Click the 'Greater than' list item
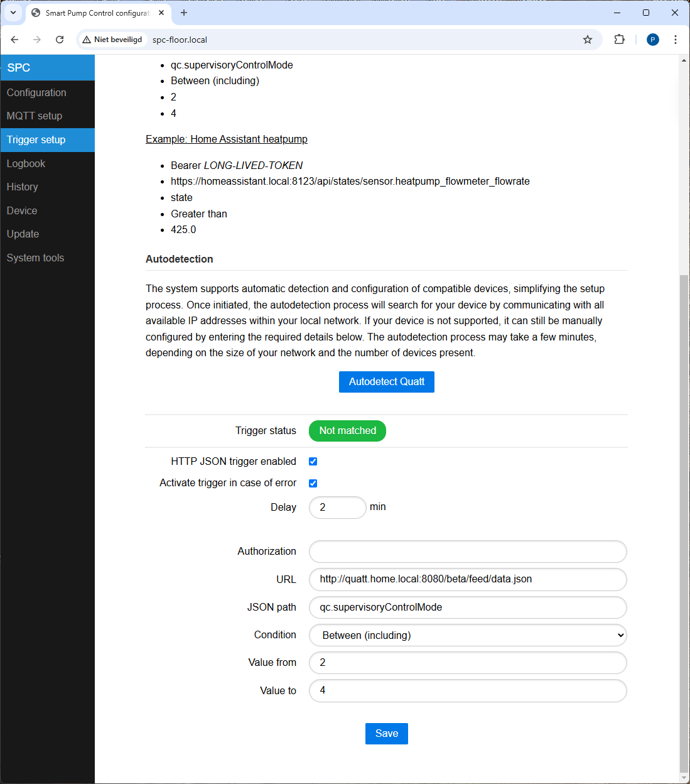Screen dimensions: 690x784 coord(199,214)
